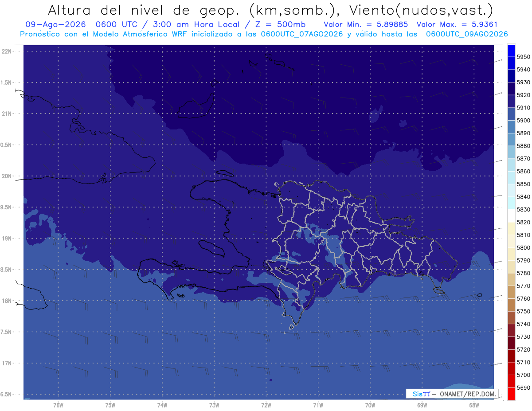Click the 71W longitude label
The width and height of the screenshot is (532, 411).
click(318, 405)
